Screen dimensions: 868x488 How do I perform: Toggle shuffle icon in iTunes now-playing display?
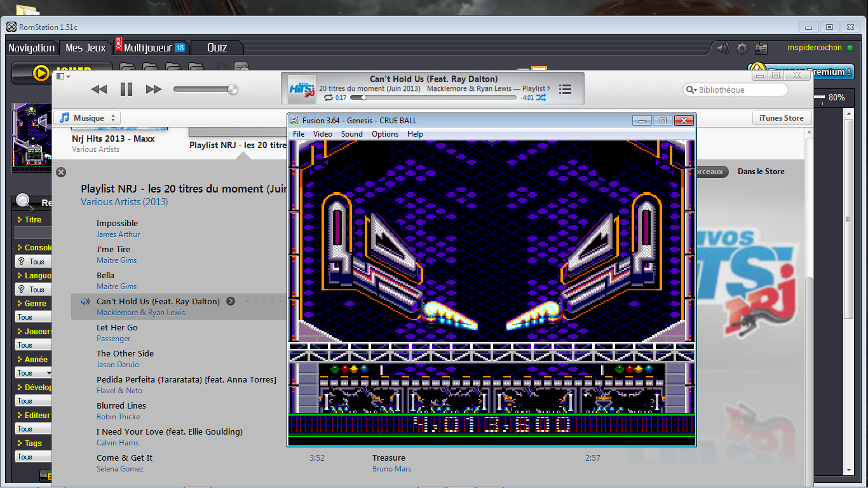click(x=541, y=98)
